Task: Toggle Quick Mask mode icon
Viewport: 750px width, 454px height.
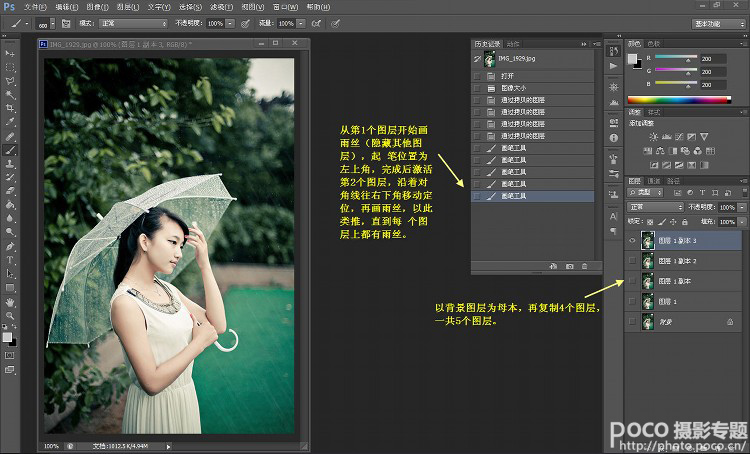Action: tap(10, 355)
